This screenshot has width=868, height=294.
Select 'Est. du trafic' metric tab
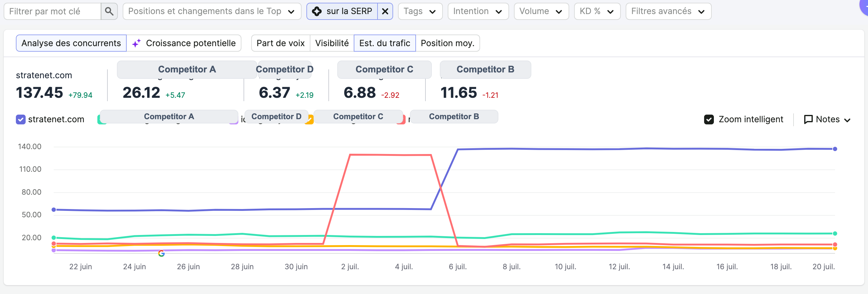click(385, 43)
